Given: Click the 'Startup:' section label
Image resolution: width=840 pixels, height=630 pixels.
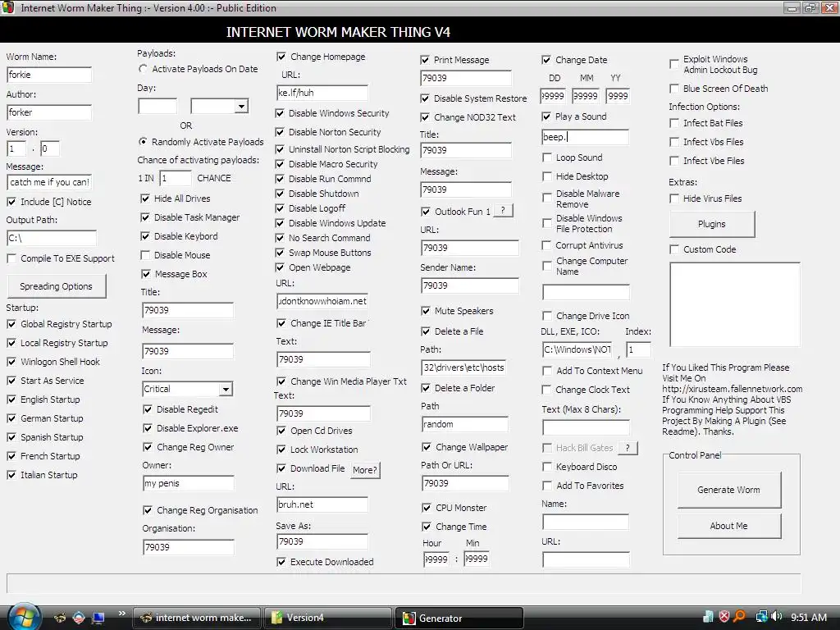Looking at the screenshot, I should tap(22, 308).
